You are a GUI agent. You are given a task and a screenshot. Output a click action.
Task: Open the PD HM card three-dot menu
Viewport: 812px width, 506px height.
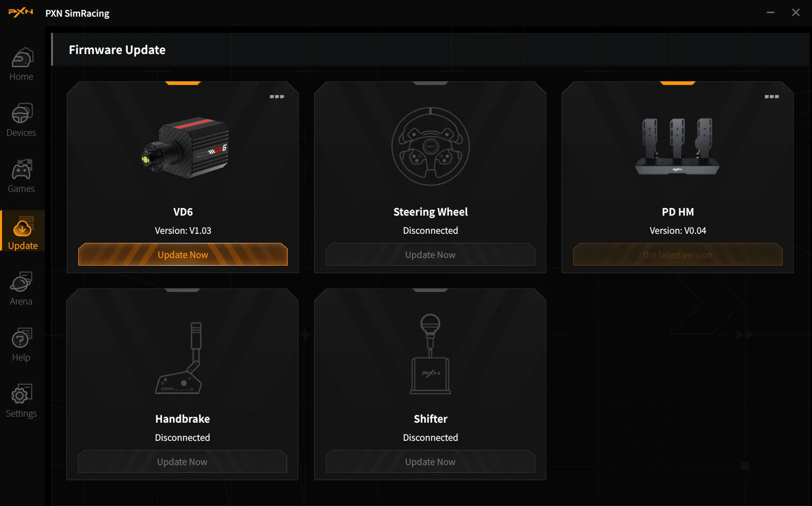tap(772, 96)
